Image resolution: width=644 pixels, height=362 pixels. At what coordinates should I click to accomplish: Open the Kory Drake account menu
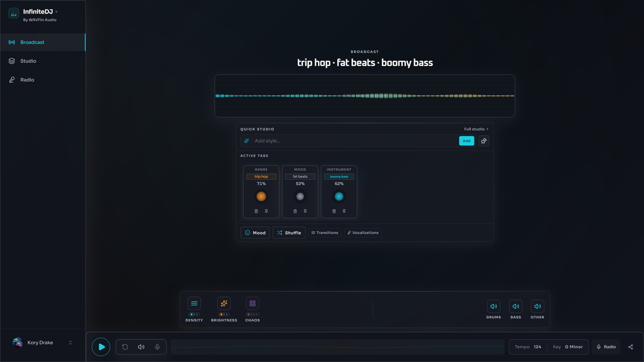[43, 342]
